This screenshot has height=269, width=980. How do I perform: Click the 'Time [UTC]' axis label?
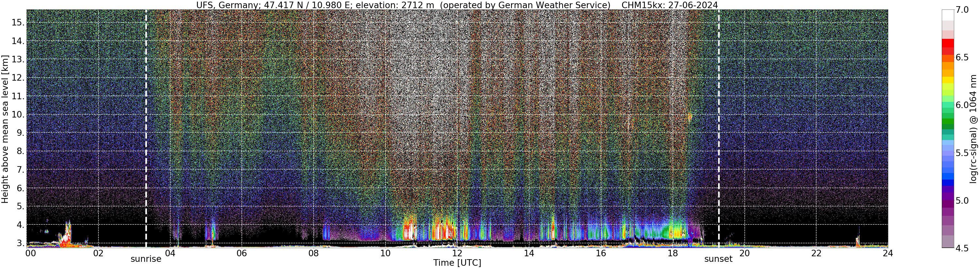click(457, 263)
